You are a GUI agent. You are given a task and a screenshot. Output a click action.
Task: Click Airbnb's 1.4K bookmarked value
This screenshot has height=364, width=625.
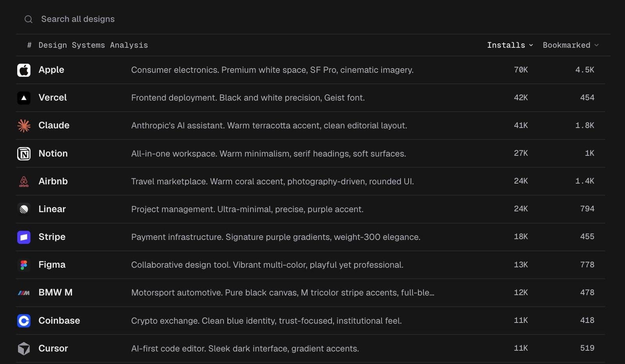pyautogui.click(x=585, y=181)
